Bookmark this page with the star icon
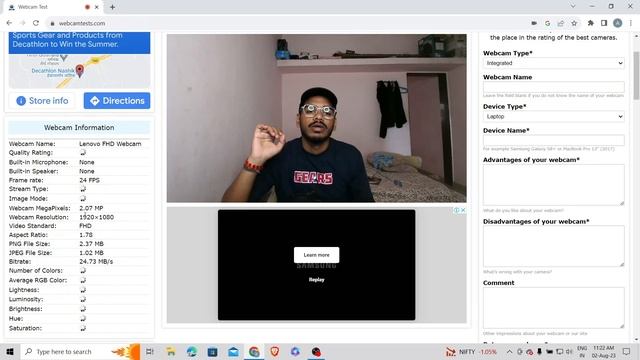 coord(574,23)
